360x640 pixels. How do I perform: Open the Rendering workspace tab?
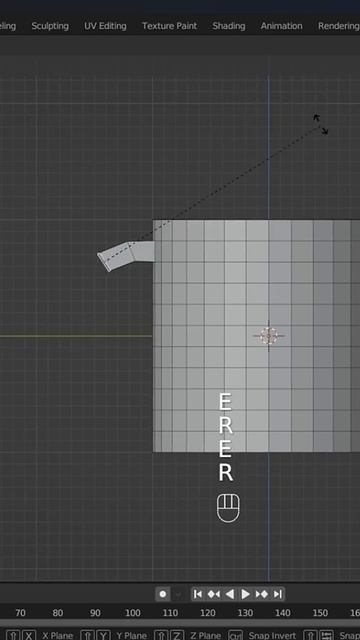[x=339, y=26]
